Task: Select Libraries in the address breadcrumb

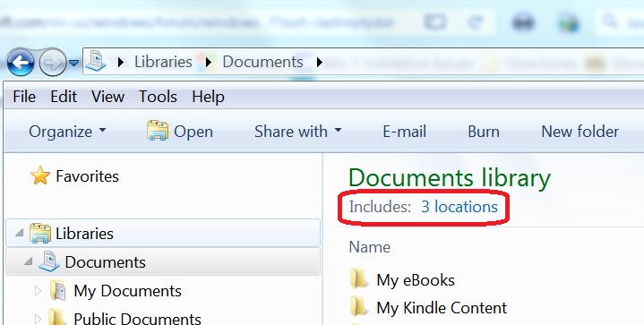Action: click(163, 62)
